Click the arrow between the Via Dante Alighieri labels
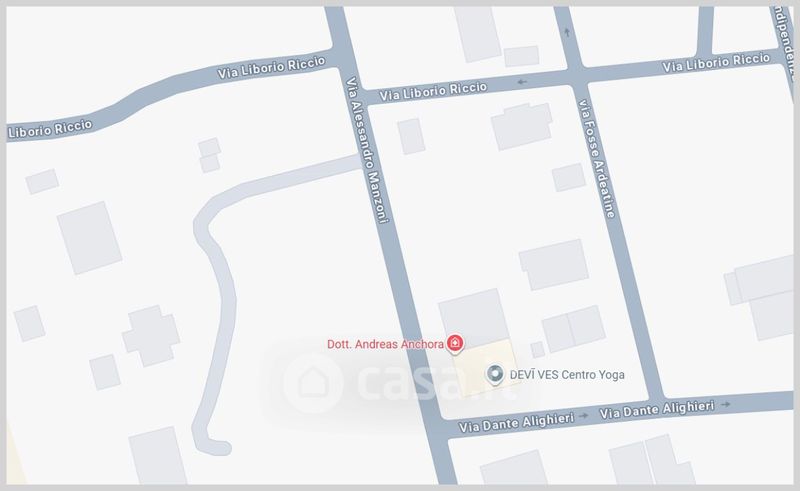Viewport: 800px width, 491px height. coord(584,416)
